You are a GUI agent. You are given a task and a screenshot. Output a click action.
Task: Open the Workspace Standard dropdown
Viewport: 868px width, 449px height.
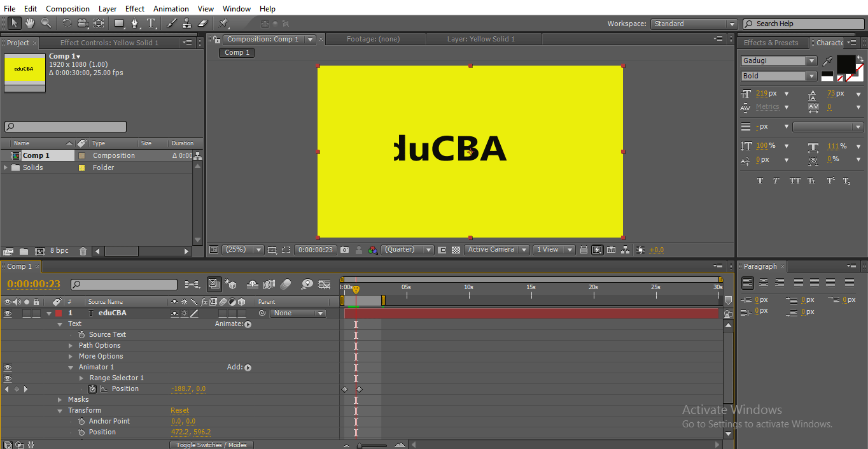pos(694,24)
